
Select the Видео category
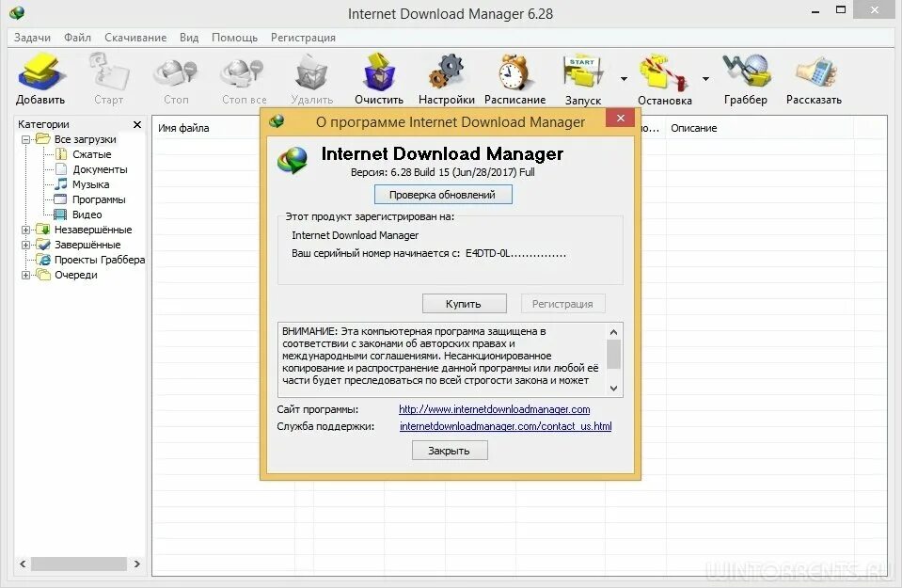[87, 214]
